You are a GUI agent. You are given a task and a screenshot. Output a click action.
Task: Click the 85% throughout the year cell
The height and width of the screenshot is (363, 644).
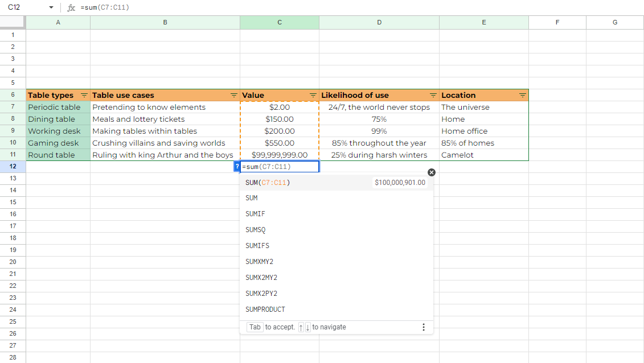coord(379,143)
